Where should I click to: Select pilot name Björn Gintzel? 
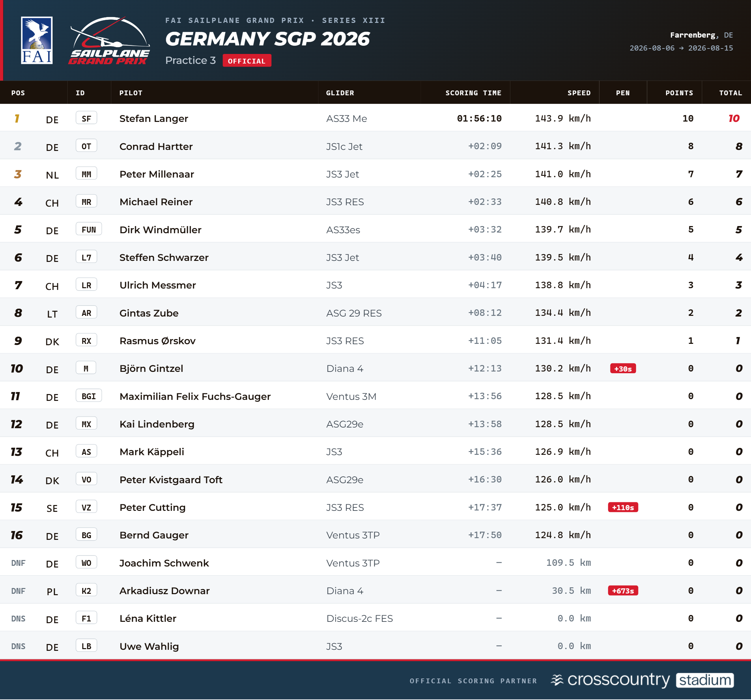coord(151,368)
